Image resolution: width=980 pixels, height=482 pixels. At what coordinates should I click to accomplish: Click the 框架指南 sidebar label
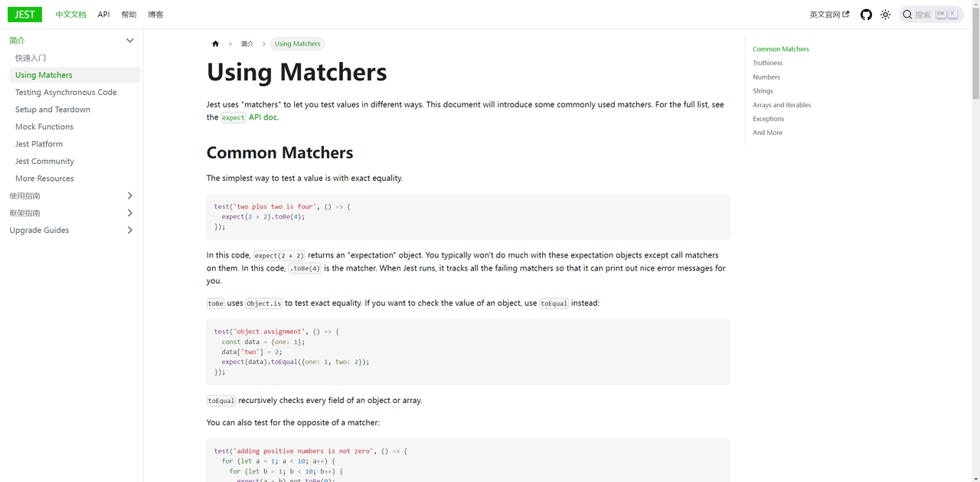click(24, 213)
